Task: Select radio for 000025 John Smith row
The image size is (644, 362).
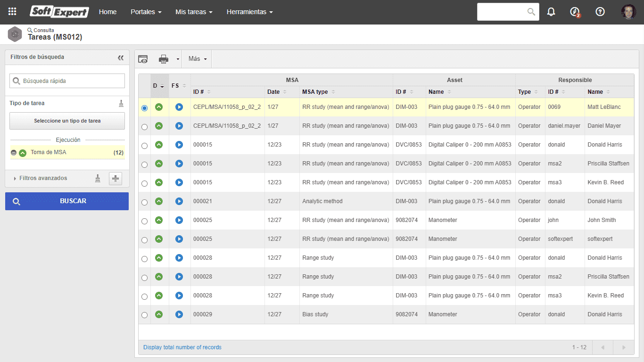Action: point(144,221)
